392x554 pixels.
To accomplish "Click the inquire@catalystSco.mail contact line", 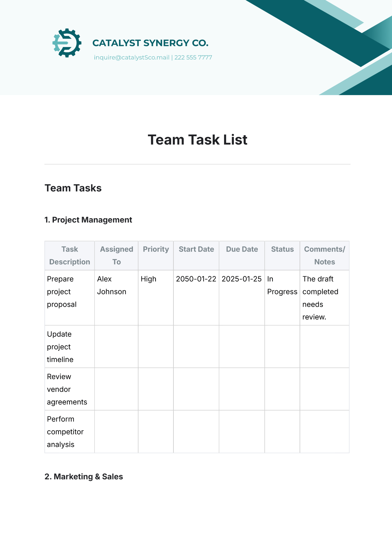I will [x=153, y=57].
